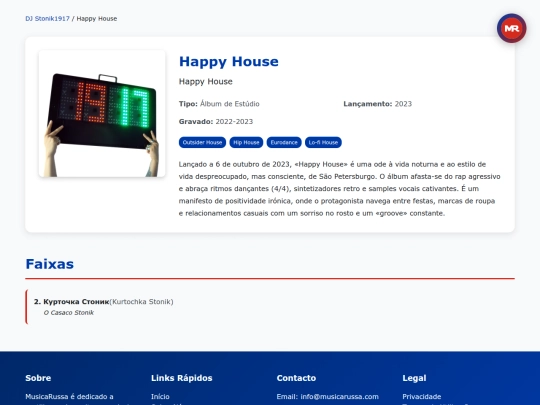Select the Hip House genre tag

(x=246, y=142)
